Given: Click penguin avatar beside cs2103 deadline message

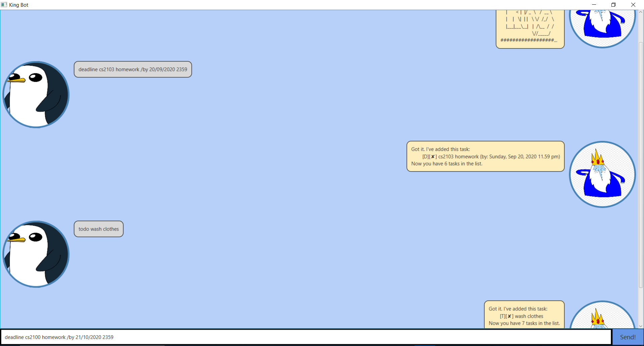Looking at the screenshot, I should tap(36, 95).
